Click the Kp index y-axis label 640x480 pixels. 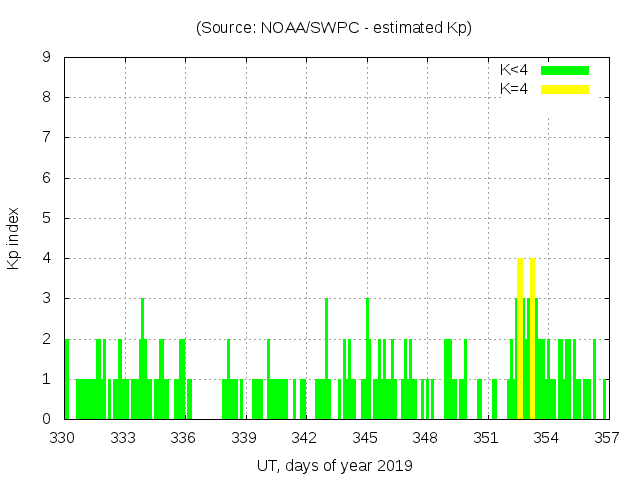tap(14, 239)
